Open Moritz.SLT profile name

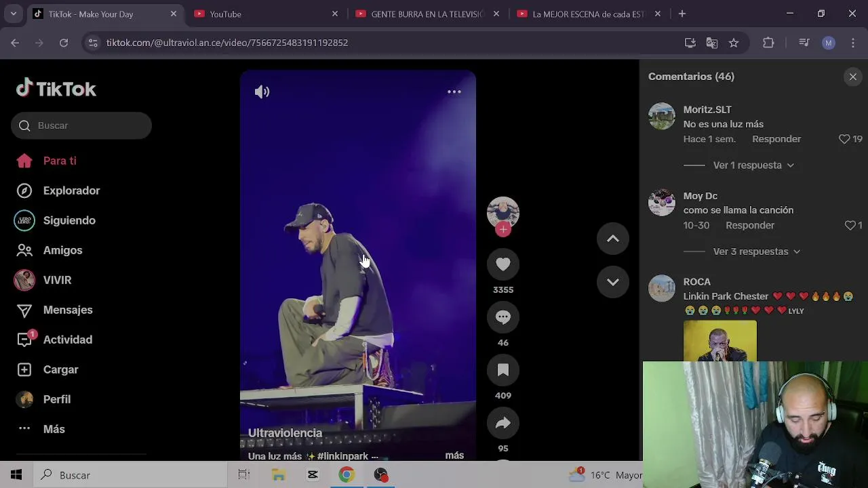[x=707, y=109]
